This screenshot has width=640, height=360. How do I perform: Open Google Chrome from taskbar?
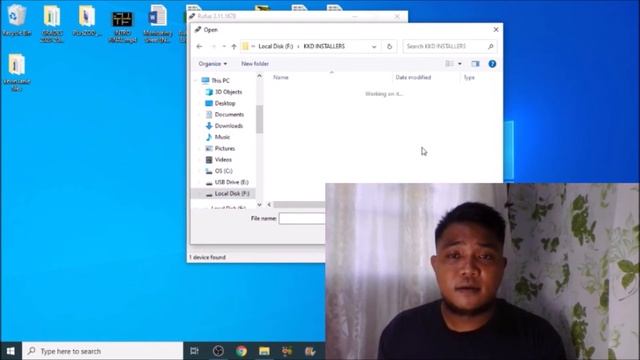[241, 351]
